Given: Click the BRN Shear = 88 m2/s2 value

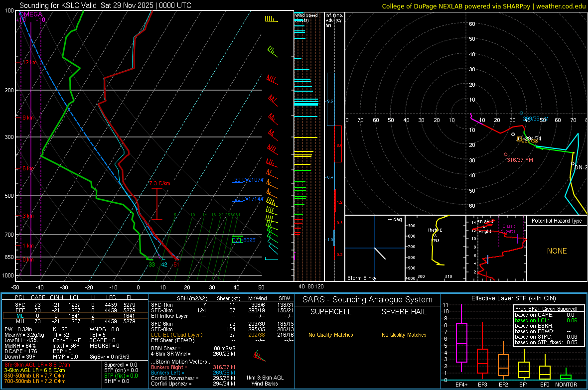Looking at the screenshot, I should click(193, 348).
